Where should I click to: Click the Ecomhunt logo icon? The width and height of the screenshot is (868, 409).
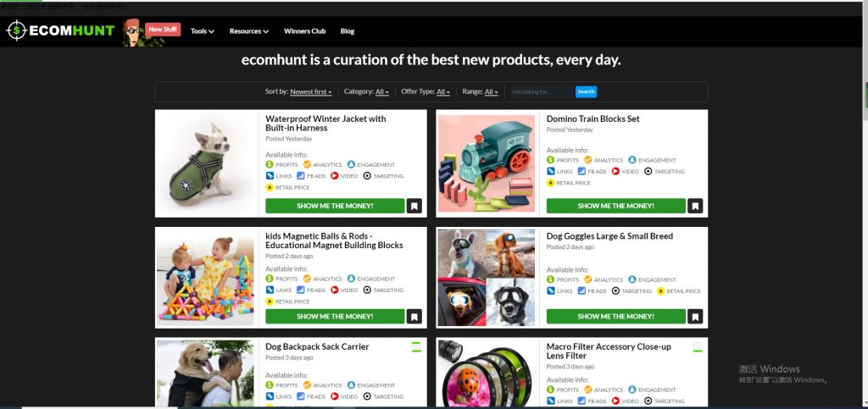[x=16, y=31]
